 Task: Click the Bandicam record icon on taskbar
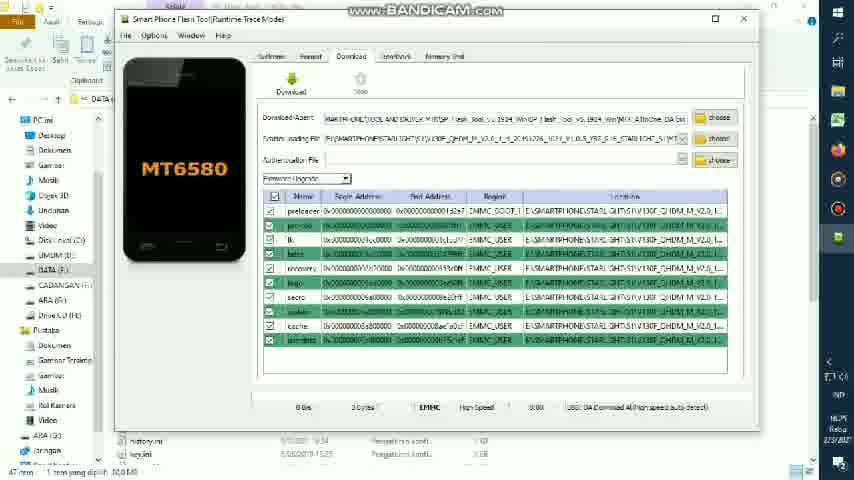(838, 209)
